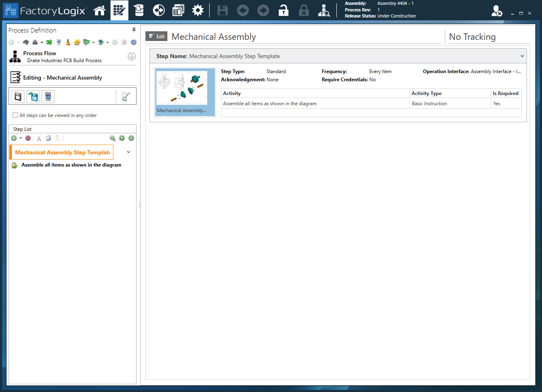Screen dimensions: 542x392
Task: Open the add step dropdown arrow
Action: tap(21, 138)
